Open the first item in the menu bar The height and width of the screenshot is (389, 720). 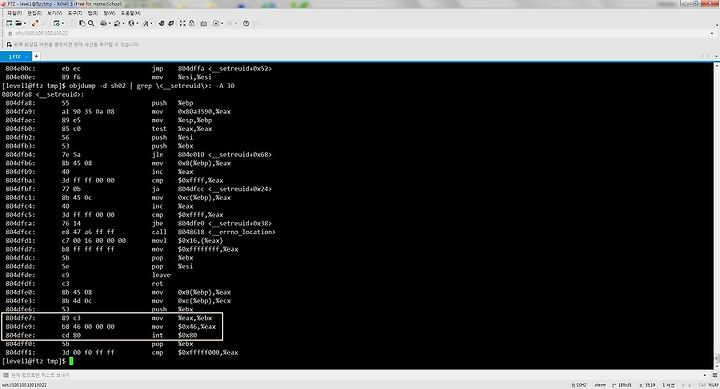tap(15, 13)
